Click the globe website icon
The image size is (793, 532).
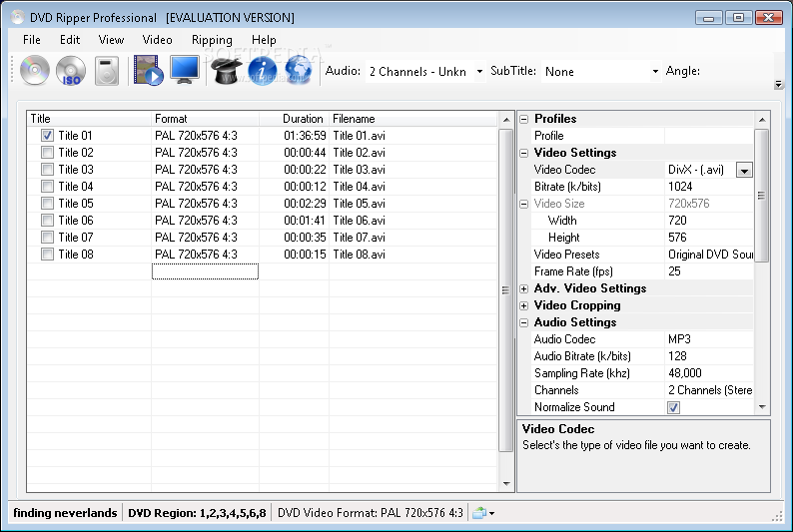299,70
